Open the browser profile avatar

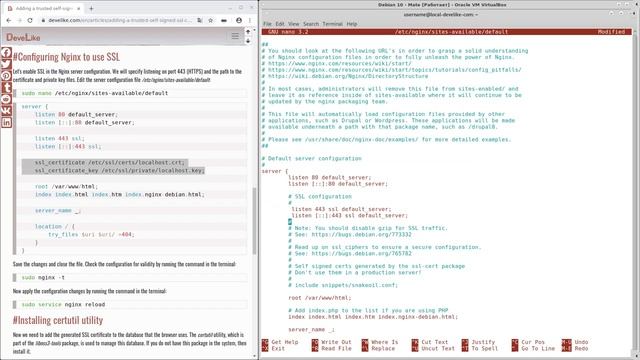point(239,20)
